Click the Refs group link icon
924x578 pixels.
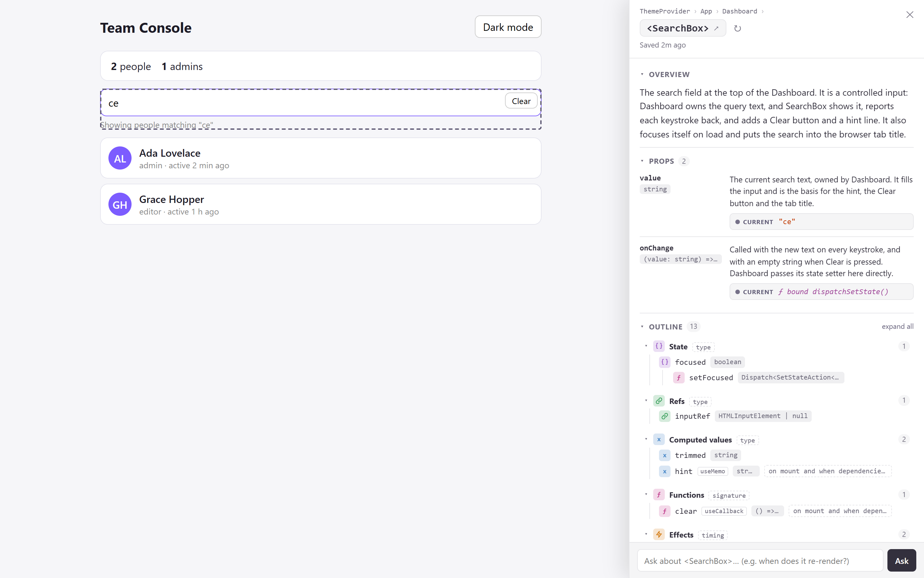(x=659, y=401)
